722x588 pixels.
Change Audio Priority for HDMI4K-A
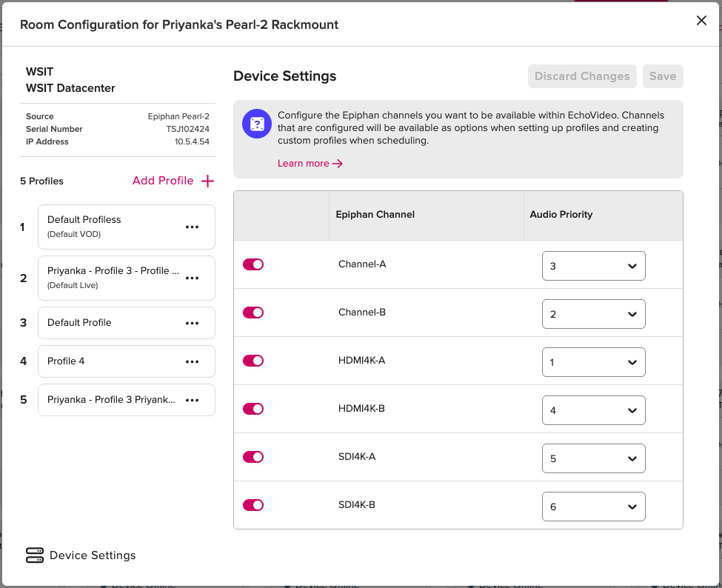[594, 362]
